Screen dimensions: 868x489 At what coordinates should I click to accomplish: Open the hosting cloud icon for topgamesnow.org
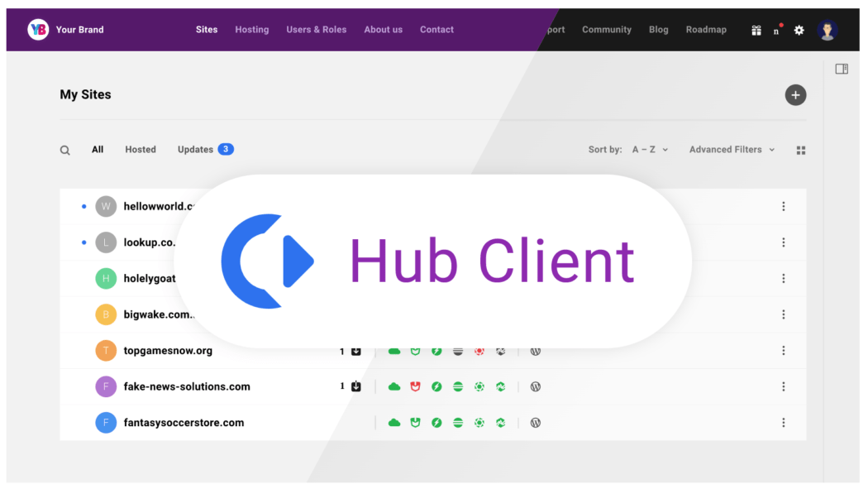[394, 351]
